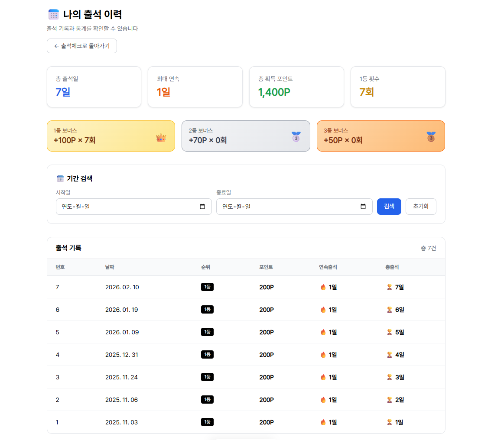Click the 날짜 column header
This screenshot has height=440, width=504.
(110, 267)
